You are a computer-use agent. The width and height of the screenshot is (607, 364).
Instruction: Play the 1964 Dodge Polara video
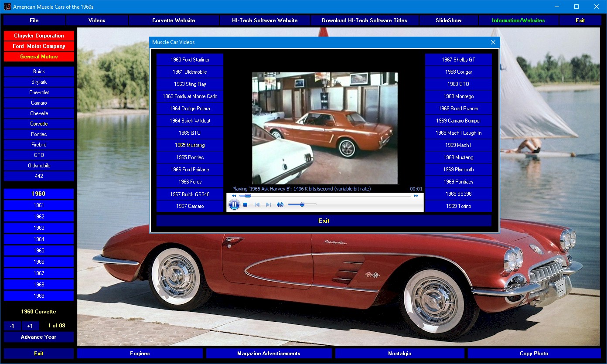[x=190, y=109]
